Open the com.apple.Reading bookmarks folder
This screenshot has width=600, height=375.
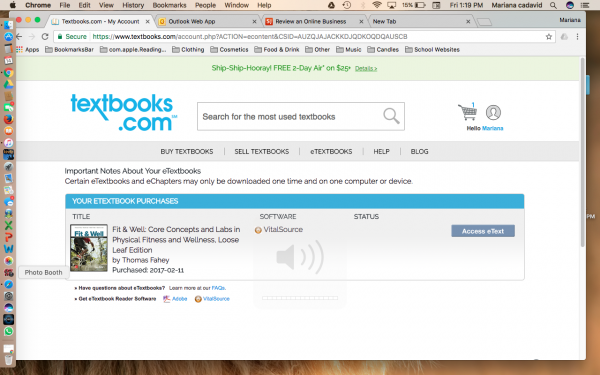click(x=133, y=49)
